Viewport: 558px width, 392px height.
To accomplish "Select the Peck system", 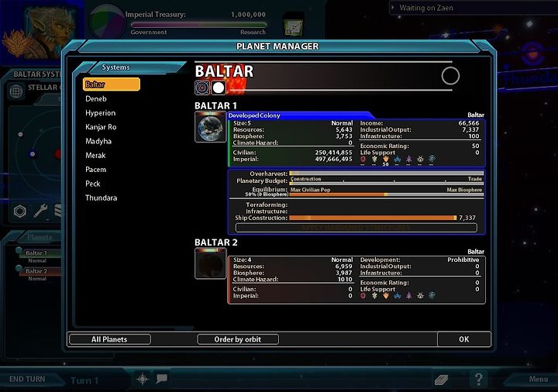I will (x=92, y=184).
